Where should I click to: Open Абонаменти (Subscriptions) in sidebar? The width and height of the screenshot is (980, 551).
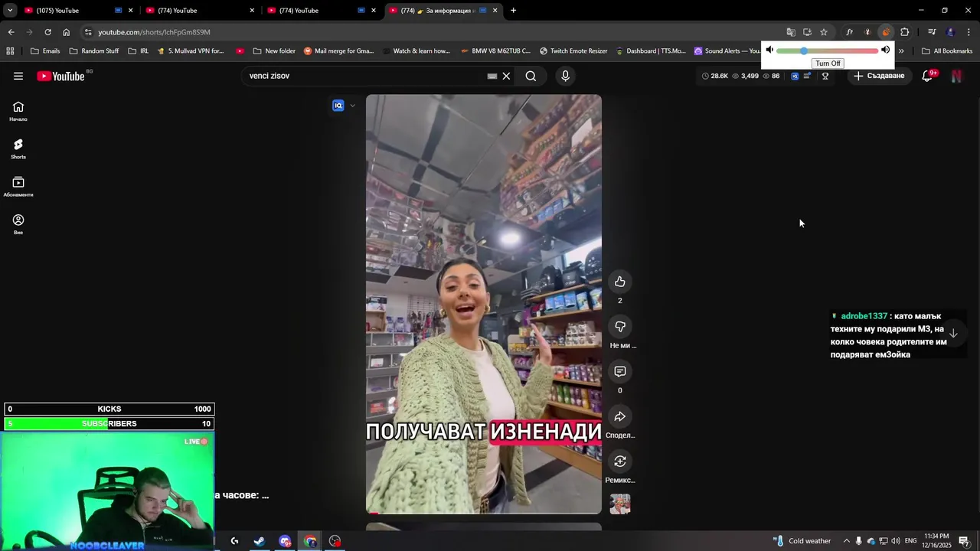(x=18, y=187)
